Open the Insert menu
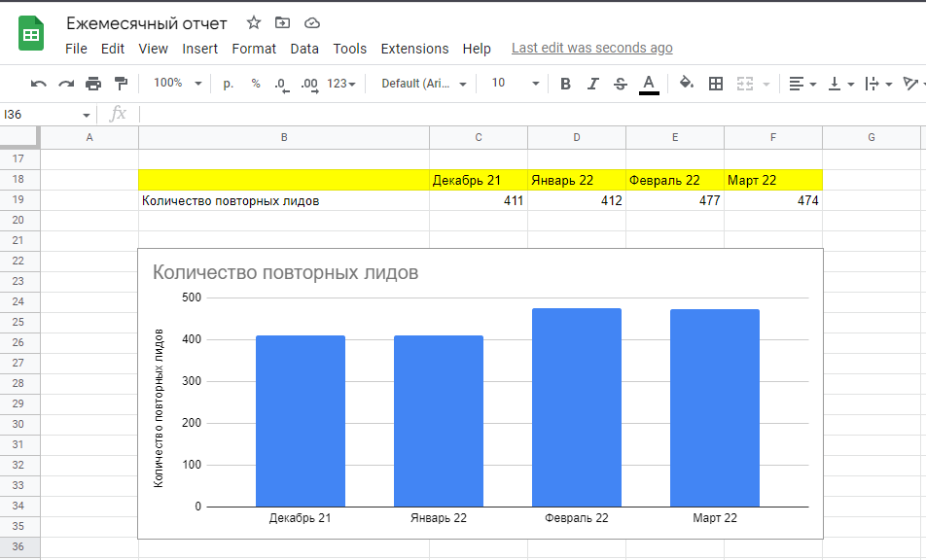 [x=199, y=49]
